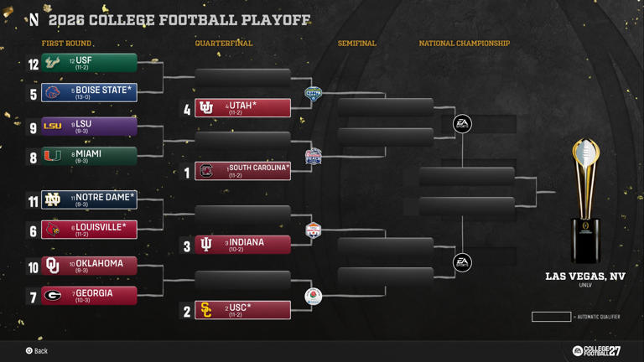
Task: Click the Cotton Bowl logo icon
Action: (313, 94)
